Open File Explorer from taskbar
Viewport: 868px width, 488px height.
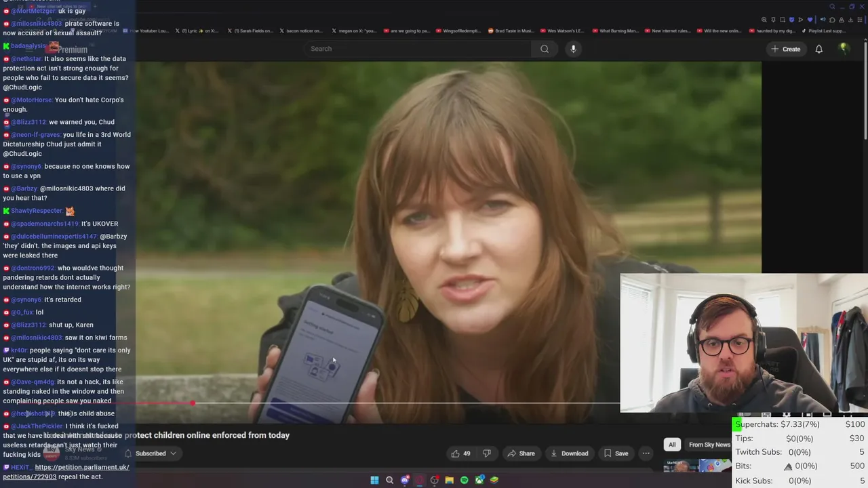tap(449, 480)
